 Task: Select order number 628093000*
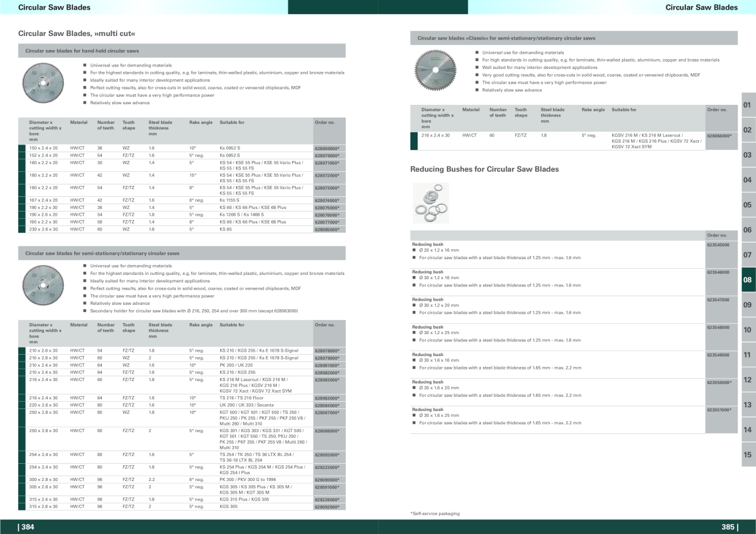327,456
